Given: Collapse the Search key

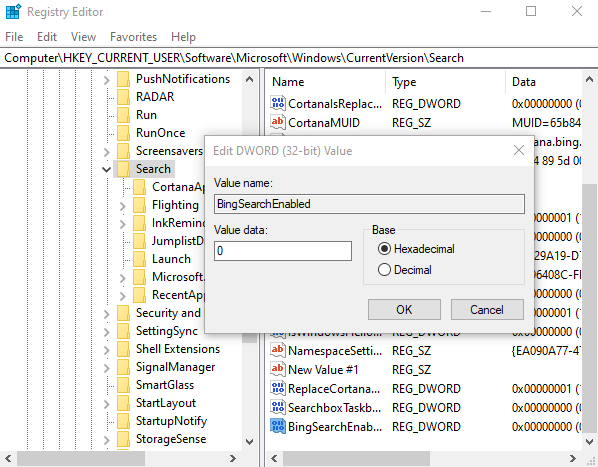Looking at the screenshot, I should tap(106, 169).
